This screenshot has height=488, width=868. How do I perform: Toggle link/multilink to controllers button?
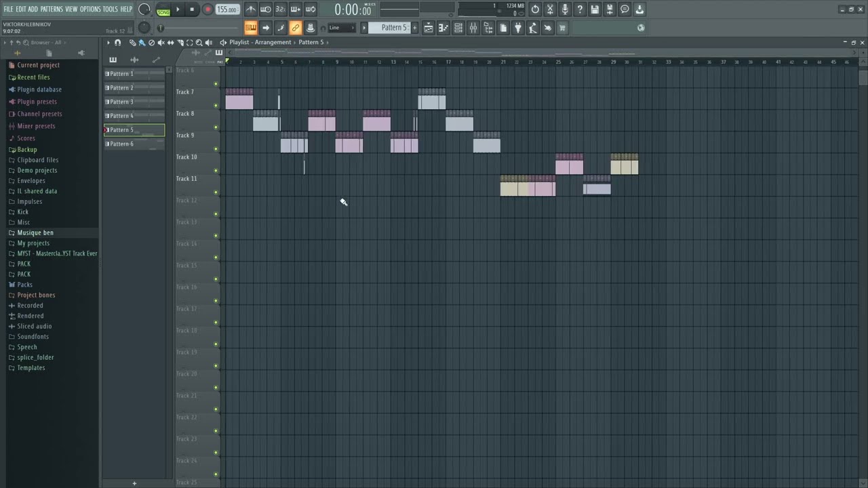(296, 28)
